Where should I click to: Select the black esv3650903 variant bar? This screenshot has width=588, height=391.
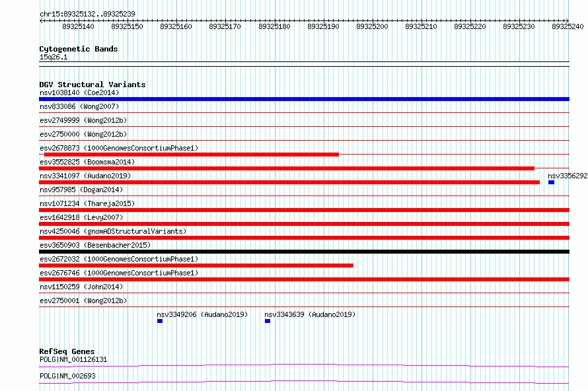point(304,252)
